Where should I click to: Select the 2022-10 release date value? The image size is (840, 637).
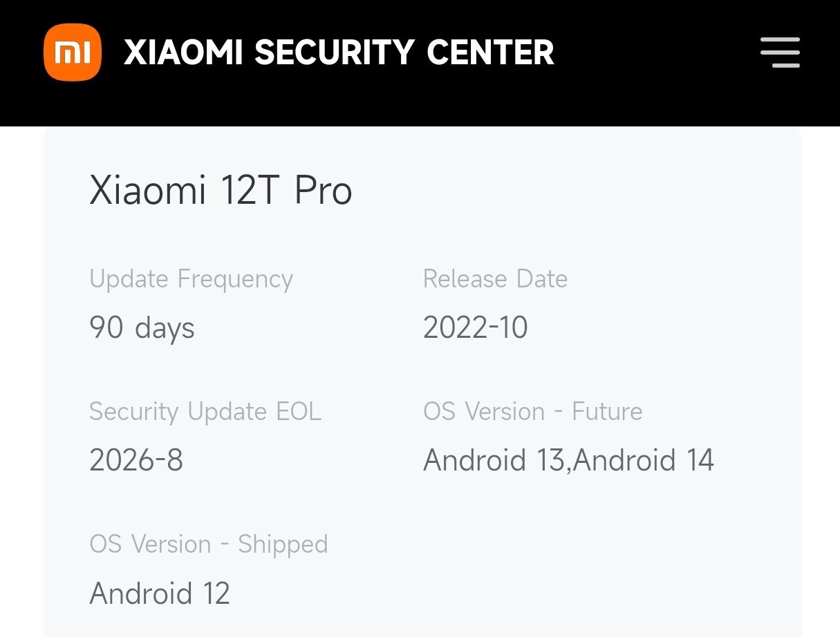476,327
